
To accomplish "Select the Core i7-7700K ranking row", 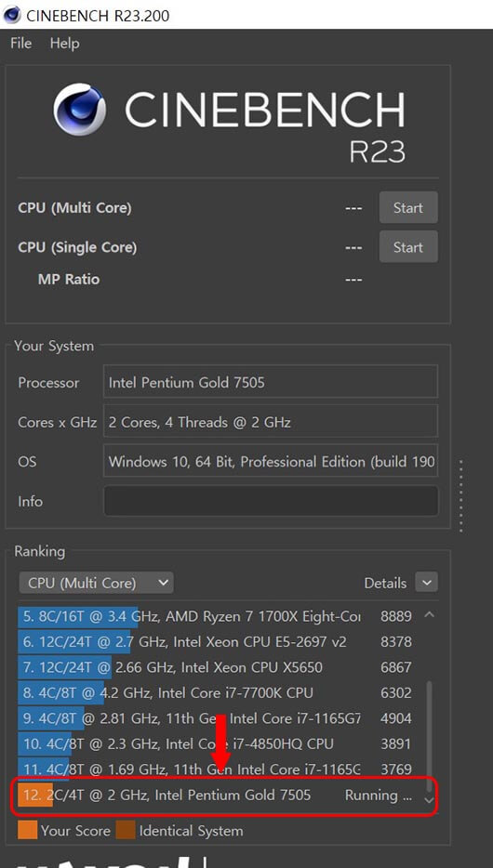I will pyautogui.click(x=217, y=692).
